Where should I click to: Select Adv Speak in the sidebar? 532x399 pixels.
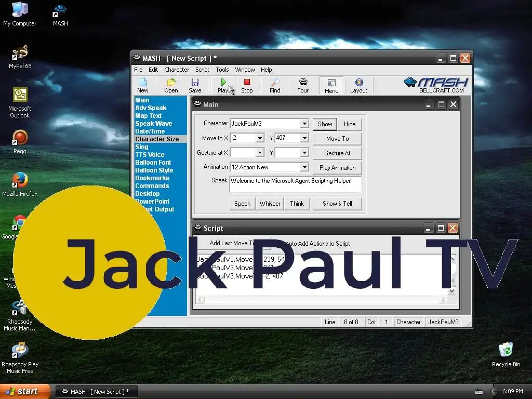coord(151,108)
